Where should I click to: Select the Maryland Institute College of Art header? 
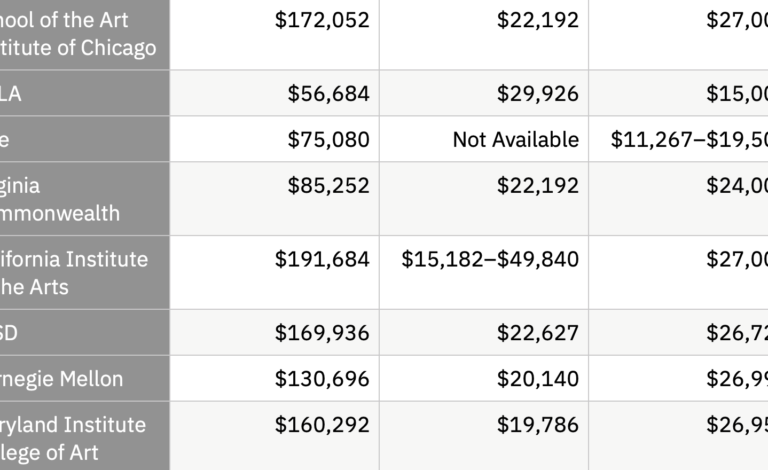coord(85,436)
